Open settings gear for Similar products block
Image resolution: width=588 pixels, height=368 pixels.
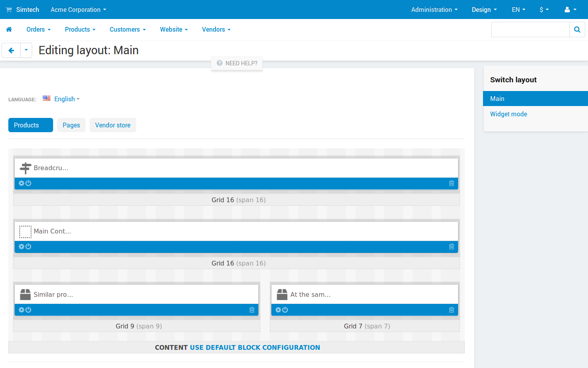click(x=21, y=310)
